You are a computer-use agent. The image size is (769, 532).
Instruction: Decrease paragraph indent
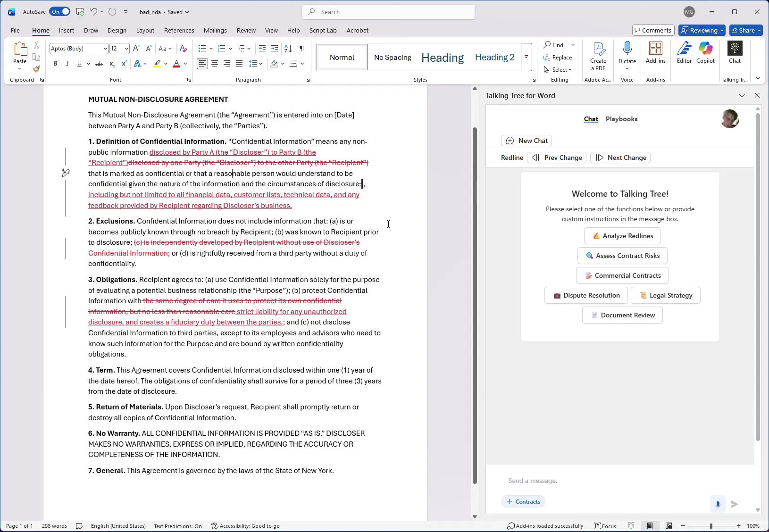[262, 49]
